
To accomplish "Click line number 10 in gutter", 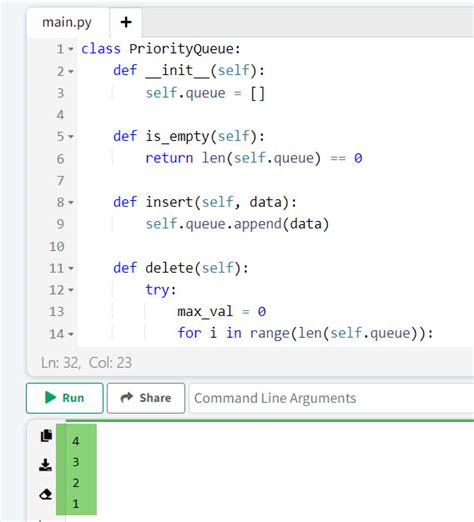I will (x=57, y=247).
